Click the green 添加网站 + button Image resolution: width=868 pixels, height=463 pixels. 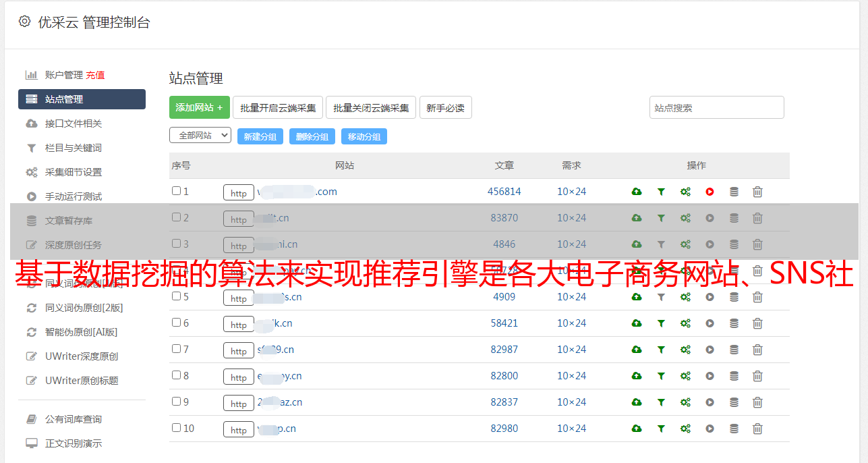[x=200, y=107]
